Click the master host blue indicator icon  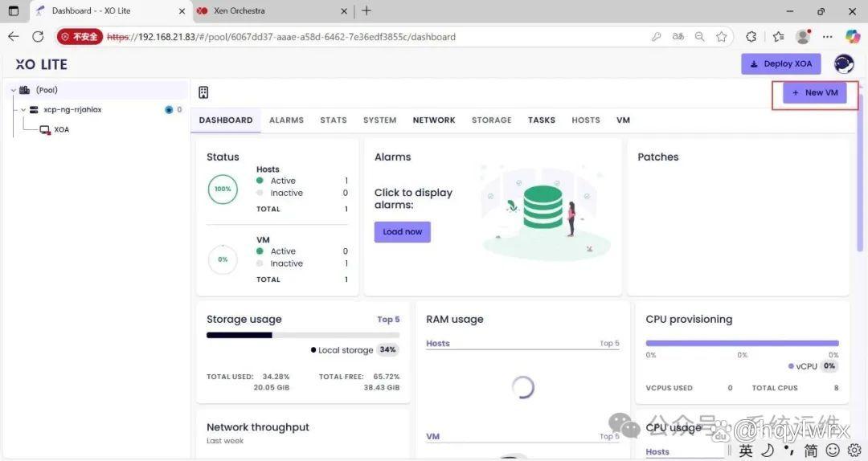[169, 109]
